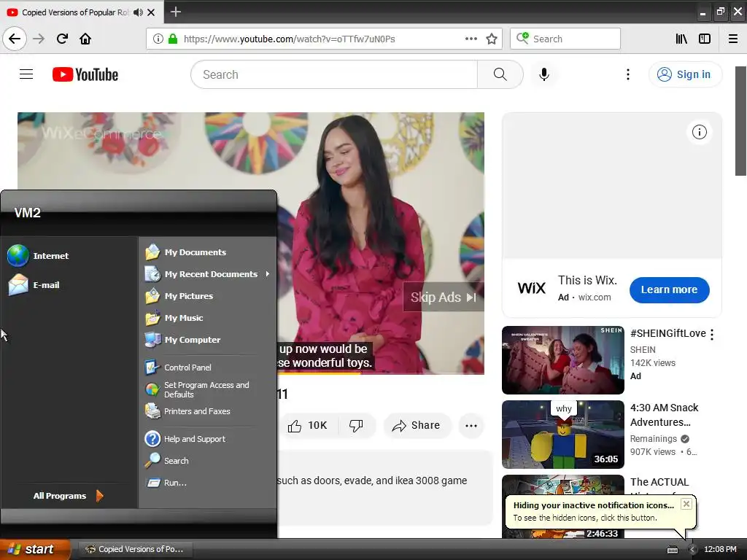Share the video
The width and height of the screenshot is (747, 560).
[417, 425]
